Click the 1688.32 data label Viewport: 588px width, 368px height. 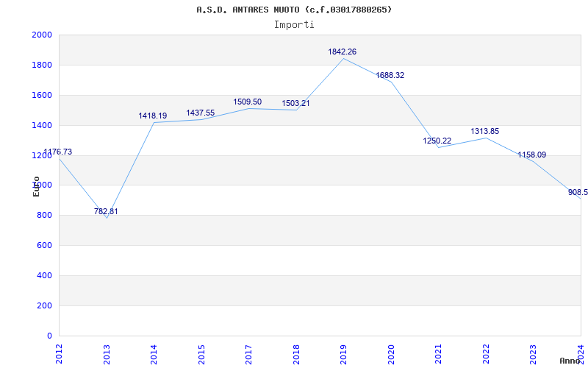tap(390, 75)
